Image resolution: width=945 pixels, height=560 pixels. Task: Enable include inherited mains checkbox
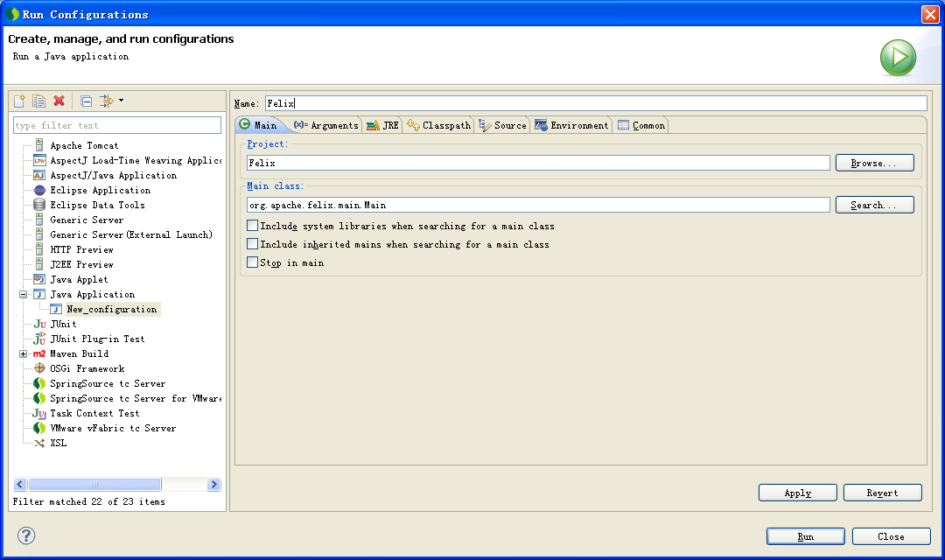click(253, 244)
